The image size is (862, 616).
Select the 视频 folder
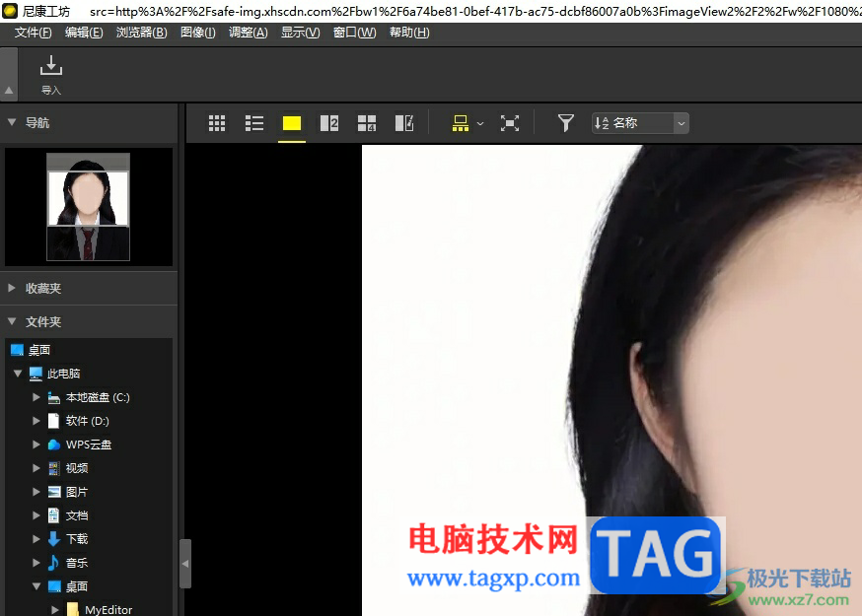point(76,468)
